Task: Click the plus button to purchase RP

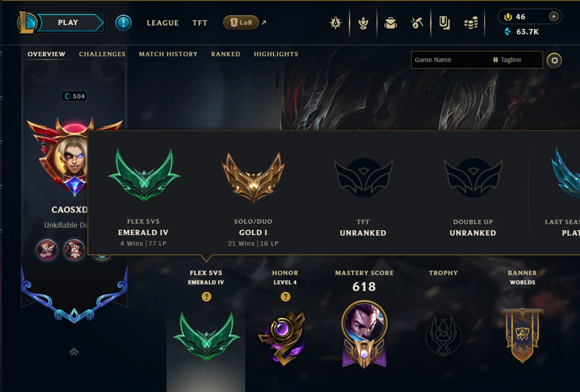Action: coord(554,17)
